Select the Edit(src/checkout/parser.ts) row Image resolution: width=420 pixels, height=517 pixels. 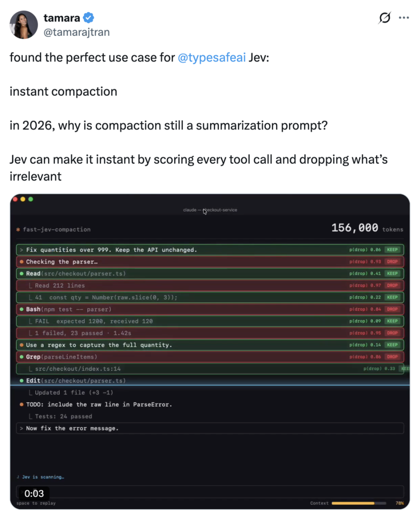pyautogui.click(x=210, y=381)
